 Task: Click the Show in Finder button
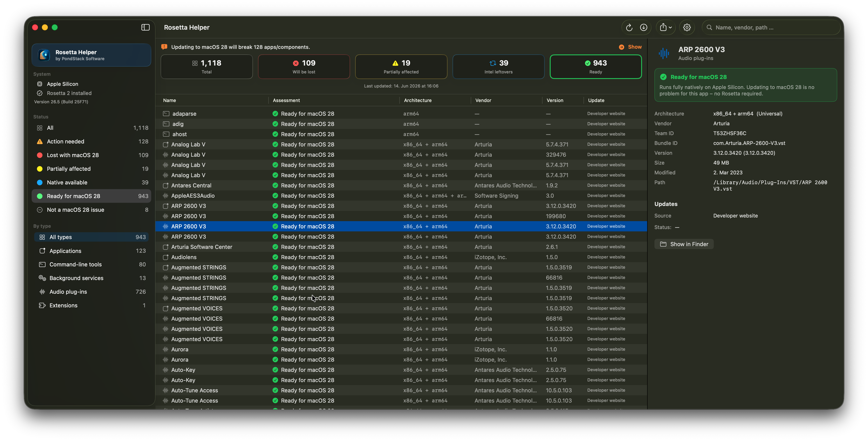point(684,244)
